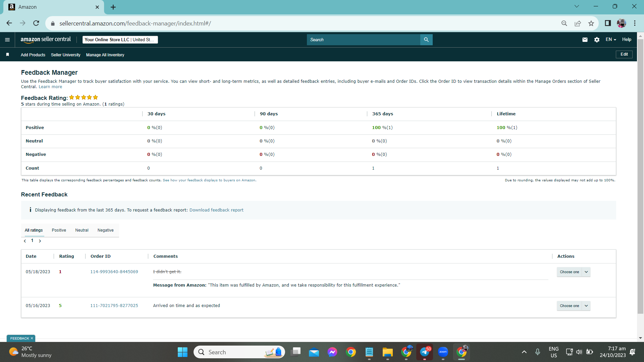644x362 pixels.
Task: Open Task View on the taskbar
Action: [x=296, y=352]
